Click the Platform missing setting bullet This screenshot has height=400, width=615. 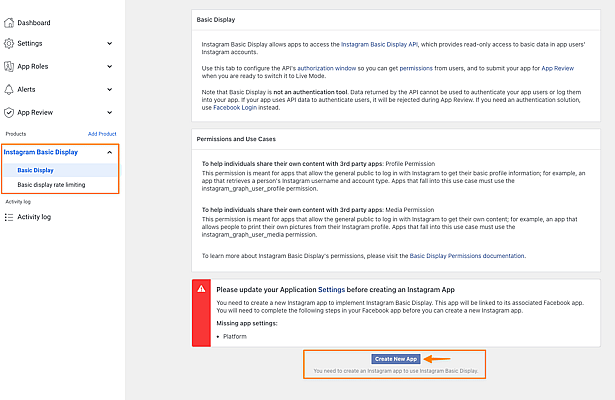point(235,336)
